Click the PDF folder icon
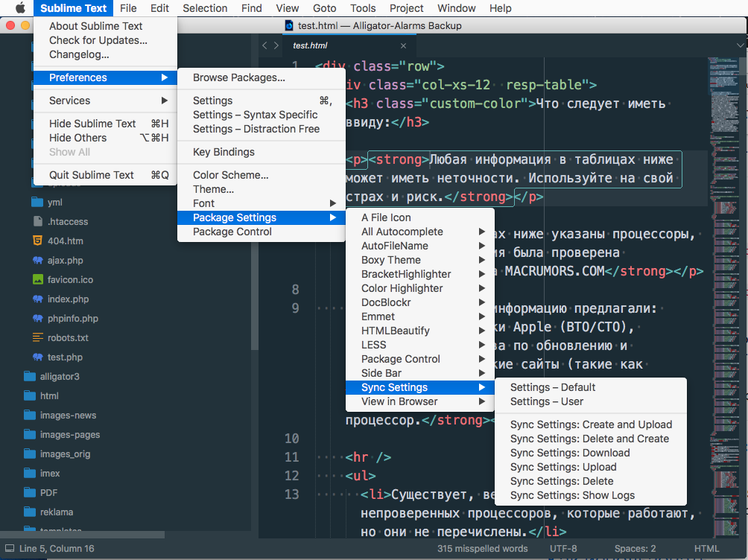This screenshot has width=748, height=560. pyautogui.click(x=30, y=492)
